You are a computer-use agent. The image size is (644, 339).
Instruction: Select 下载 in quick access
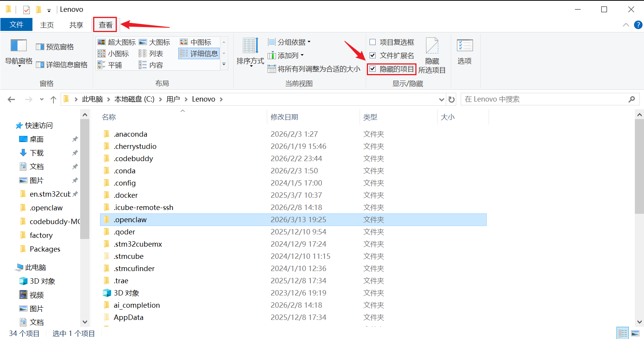point(37,153)
